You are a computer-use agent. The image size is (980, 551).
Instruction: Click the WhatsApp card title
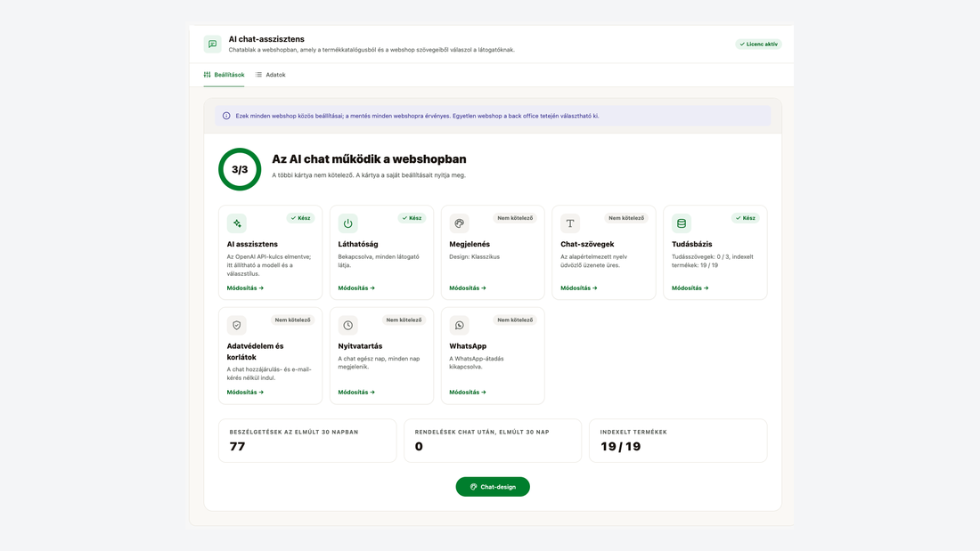coord(468,346)
